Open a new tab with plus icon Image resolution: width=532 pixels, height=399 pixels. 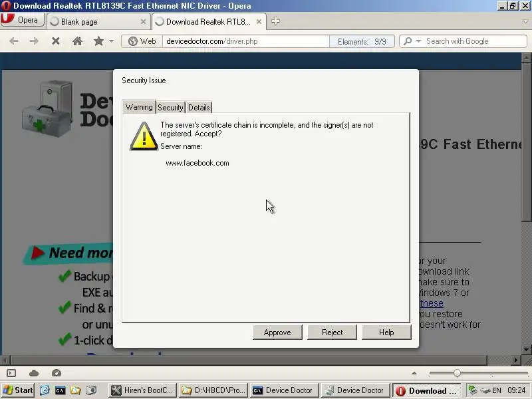tap(275, 21)
